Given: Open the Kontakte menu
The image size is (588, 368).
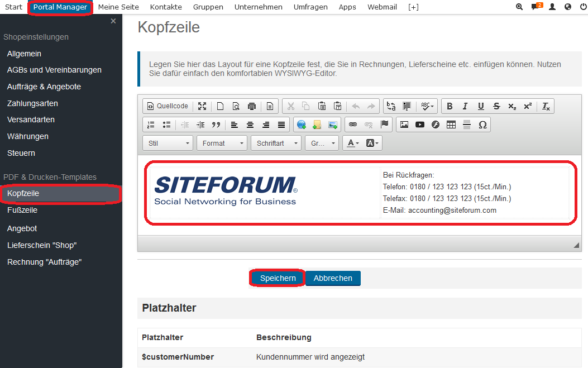Looking at the screenshot, I should tap(166, 7).
